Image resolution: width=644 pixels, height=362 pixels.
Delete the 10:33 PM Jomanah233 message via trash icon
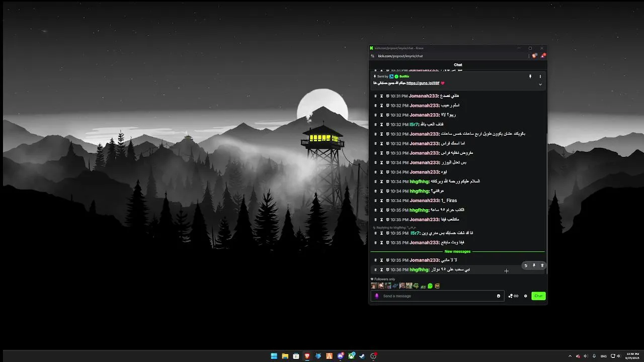[x=375, y=153]
